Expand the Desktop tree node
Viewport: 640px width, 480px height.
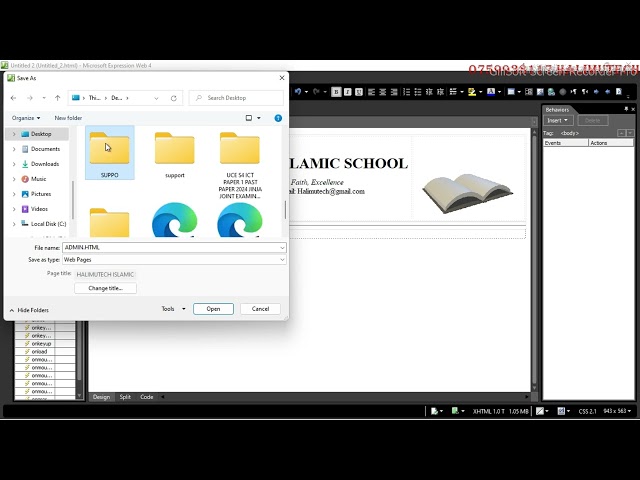point(14,134)
